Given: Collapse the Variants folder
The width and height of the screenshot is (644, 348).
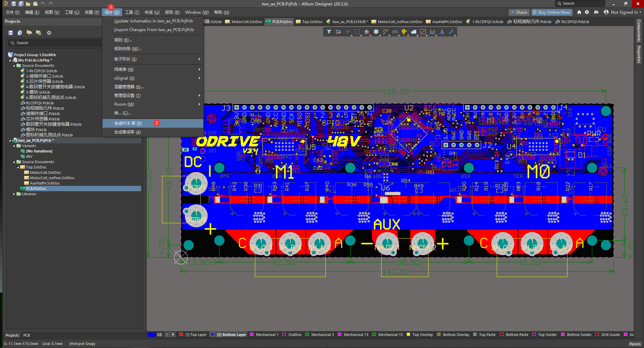Looking at the screenshot, I should tap(14, 146).
